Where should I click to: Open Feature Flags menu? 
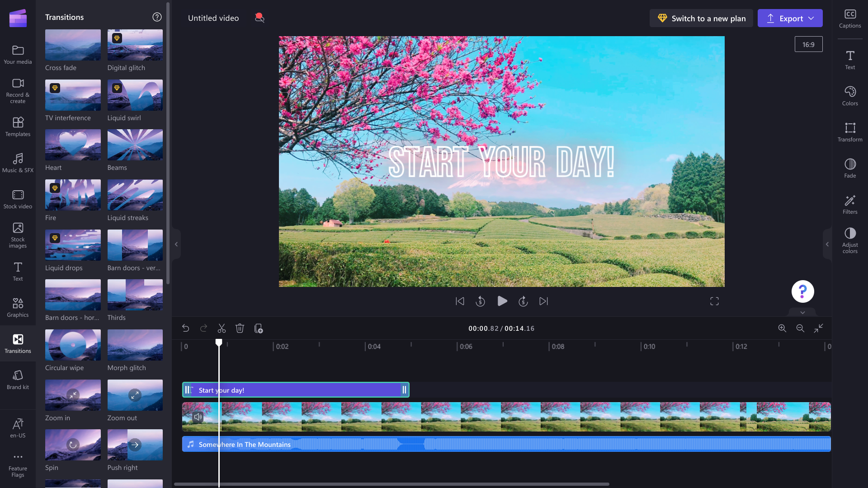[x=18, y=465]
